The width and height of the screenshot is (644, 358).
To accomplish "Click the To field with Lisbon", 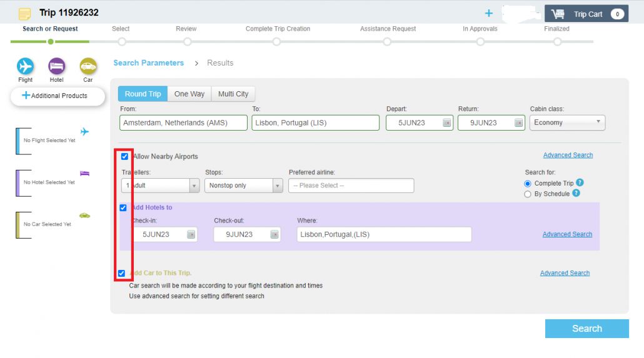I will click(x=315, y=122).
